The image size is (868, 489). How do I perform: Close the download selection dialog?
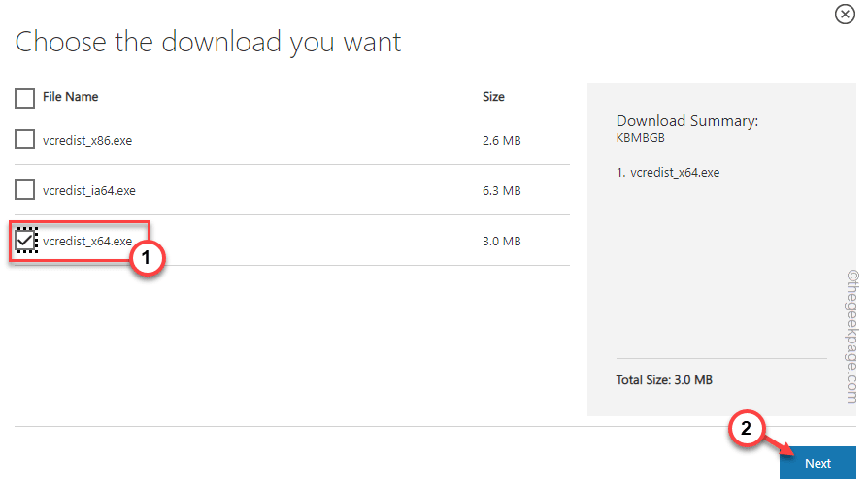point(846,14)
